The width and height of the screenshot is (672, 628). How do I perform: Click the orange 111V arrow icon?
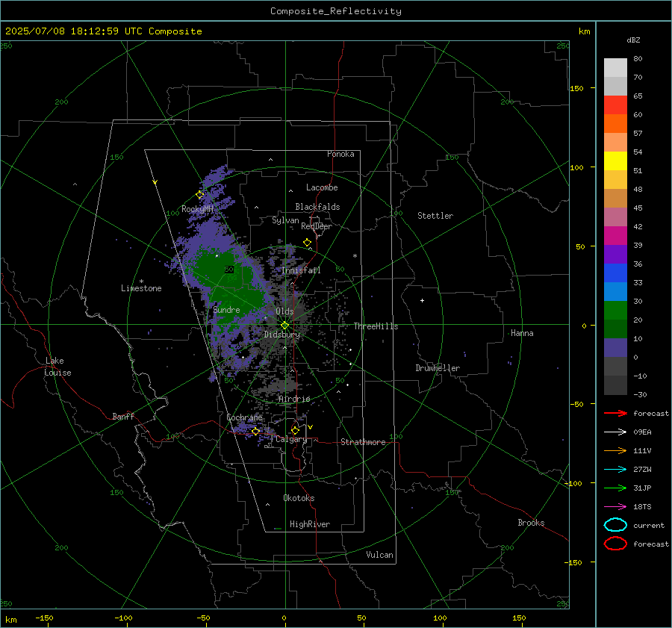[615, 450]
